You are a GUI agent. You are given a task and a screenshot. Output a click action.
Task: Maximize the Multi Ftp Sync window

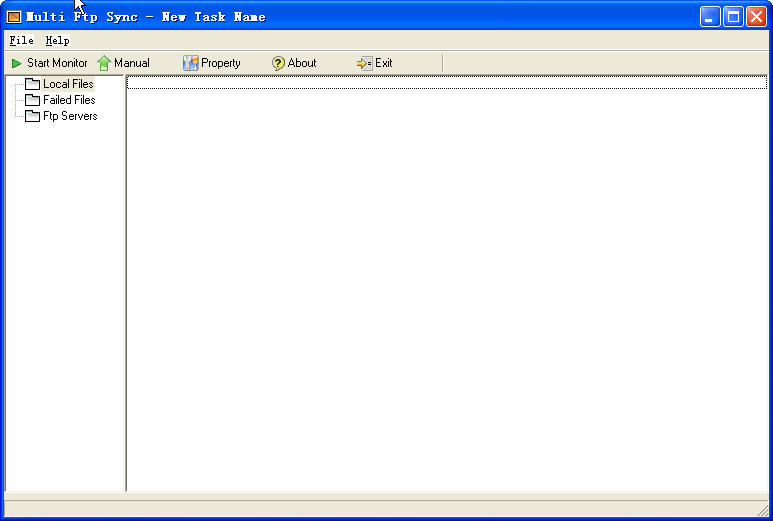coord(733,17)
